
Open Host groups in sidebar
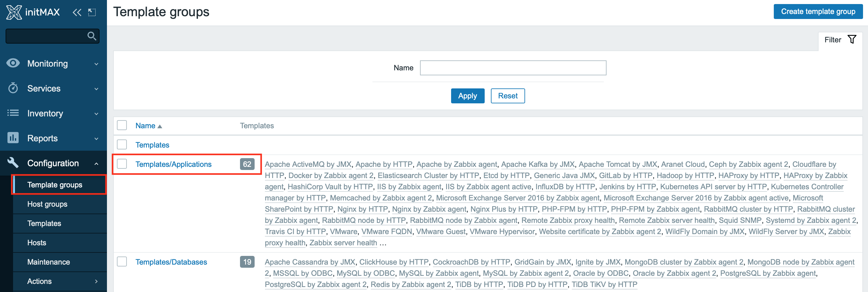(59, 204)
